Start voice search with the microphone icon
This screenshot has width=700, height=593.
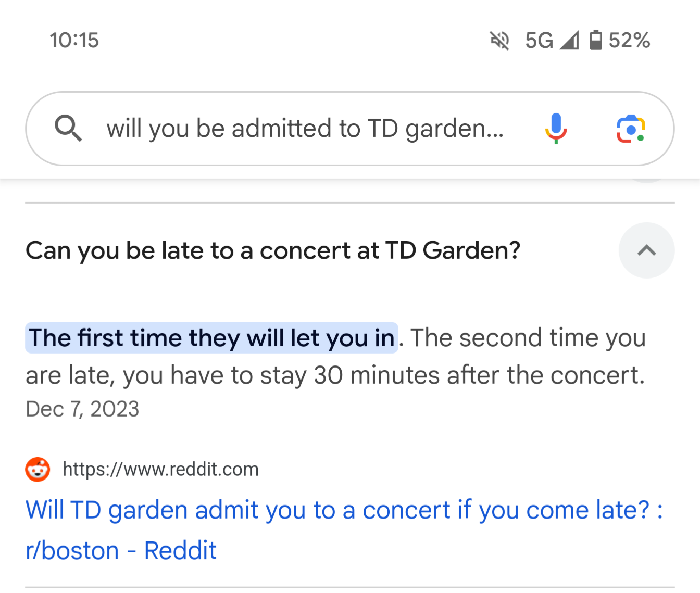(x=556, y=128)
